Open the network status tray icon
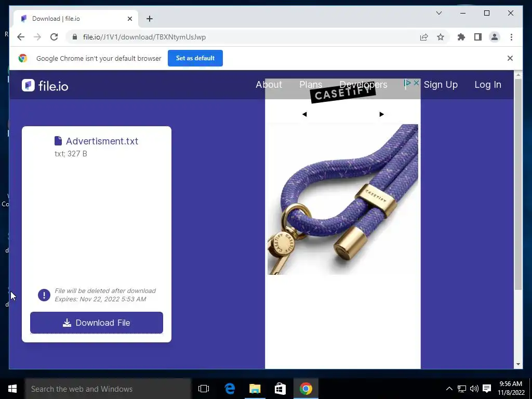 (461, 389)
